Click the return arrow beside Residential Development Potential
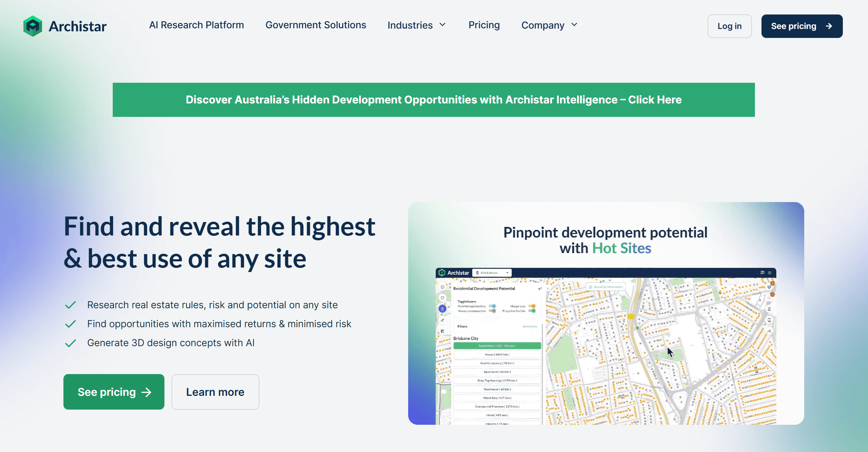 point(540,289)
